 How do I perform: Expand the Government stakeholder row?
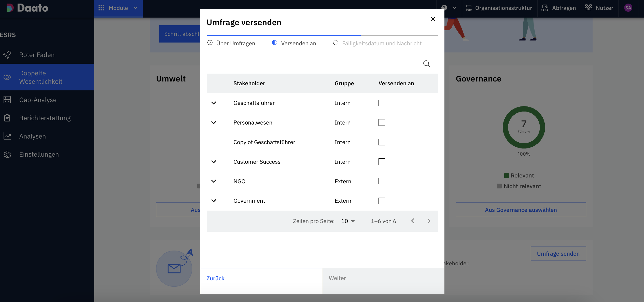coord(214,201)
